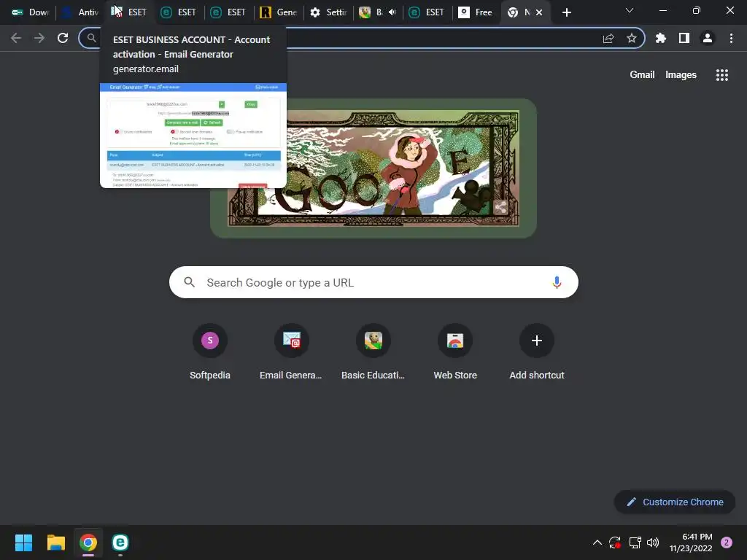
Task: Open the Windows Start menu
Action: click(23, 542)
